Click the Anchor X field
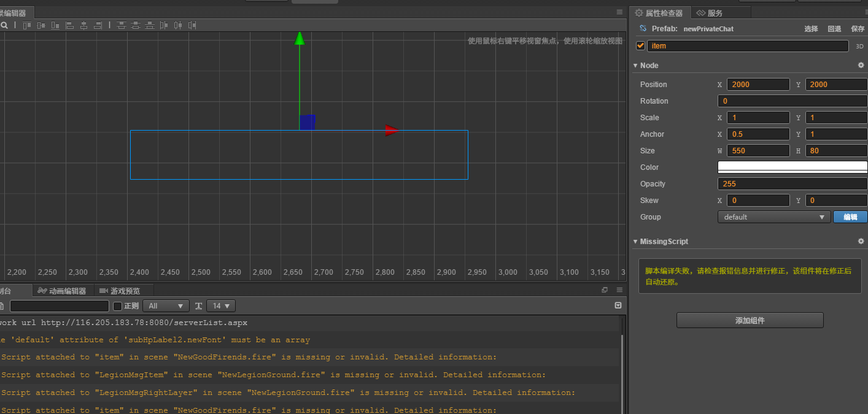Viewport: 868px width, 414px height. point(758,134)
